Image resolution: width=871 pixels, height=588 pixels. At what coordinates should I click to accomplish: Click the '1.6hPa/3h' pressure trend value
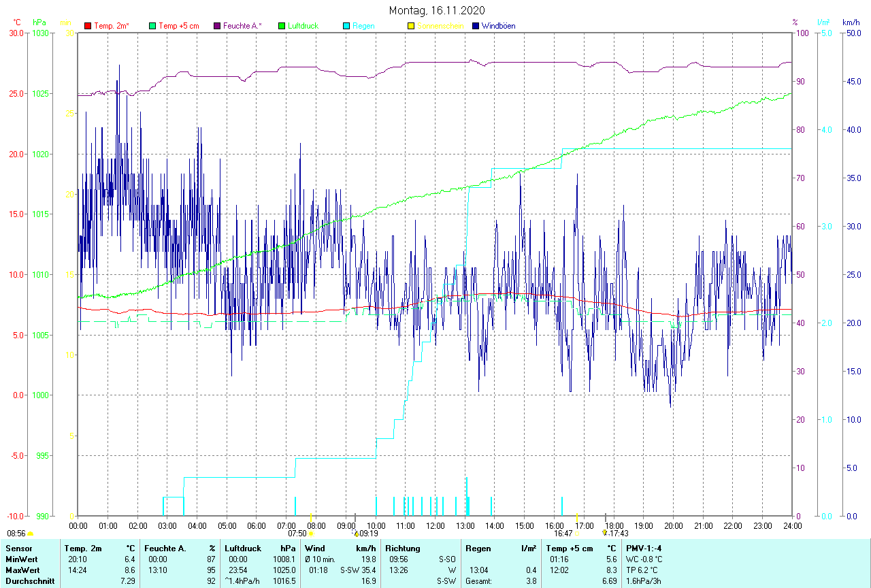coord(643,581)
